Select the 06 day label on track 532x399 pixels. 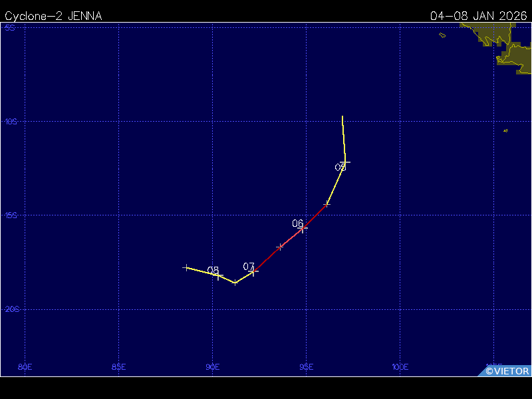click(297, 223)
